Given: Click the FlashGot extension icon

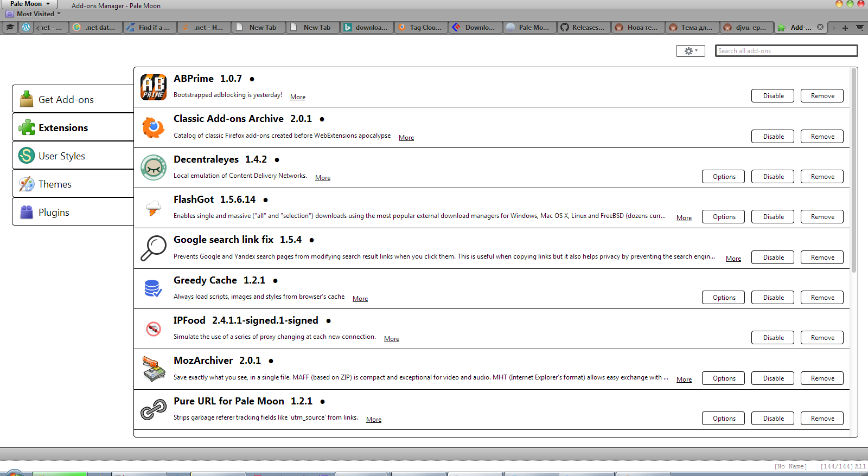Looking at the screenshot, I should (154, 208).
